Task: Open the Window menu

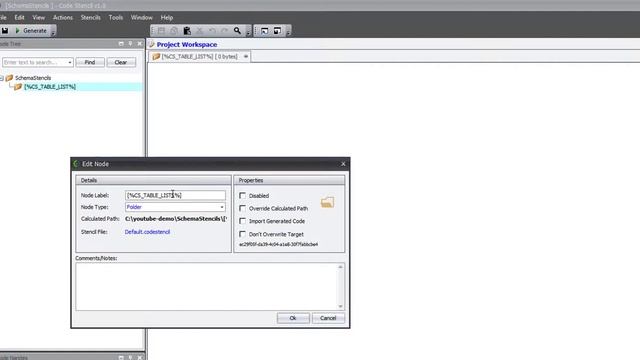Action: click(142, 18)
